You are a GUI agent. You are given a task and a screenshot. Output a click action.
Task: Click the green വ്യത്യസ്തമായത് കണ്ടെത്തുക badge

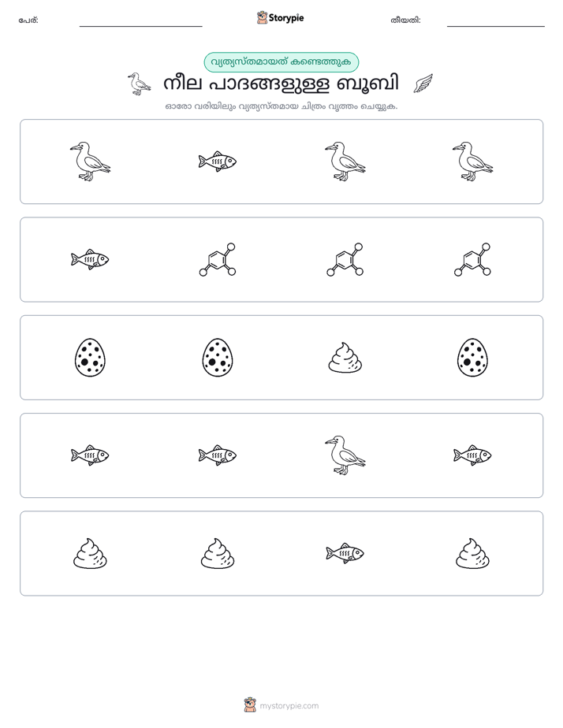coord(281,62)
